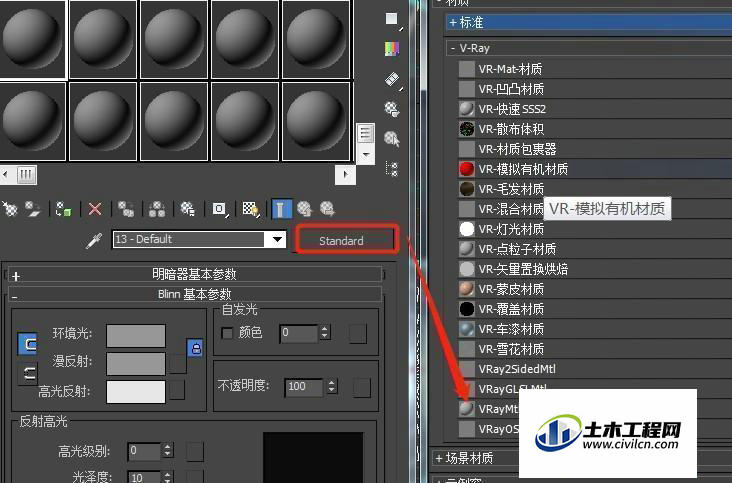The height and width of the screenshot is (483, 732).
Task: Click the Make Preview filmstrip icon
Action: coord(392,79)
